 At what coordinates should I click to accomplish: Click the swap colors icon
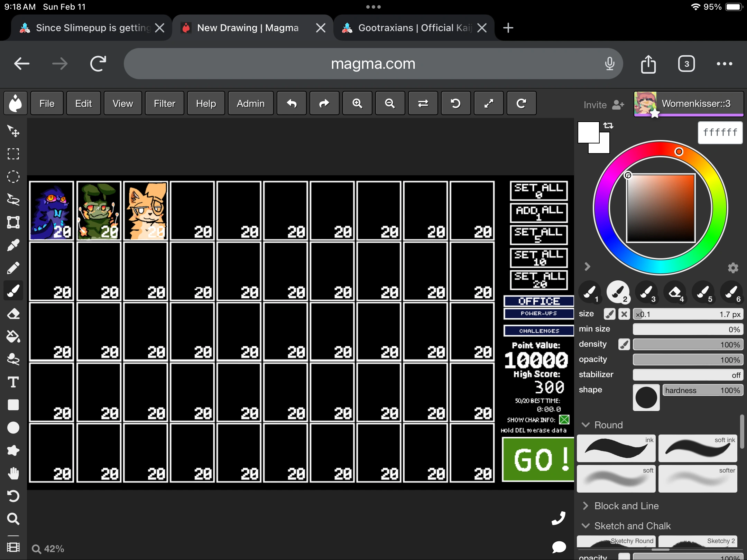pyautogui.click(x=608, y=125)
